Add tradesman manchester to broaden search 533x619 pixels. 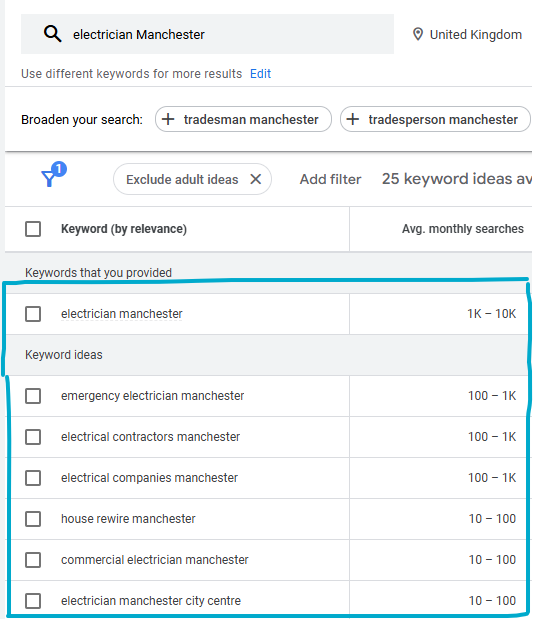243,119
